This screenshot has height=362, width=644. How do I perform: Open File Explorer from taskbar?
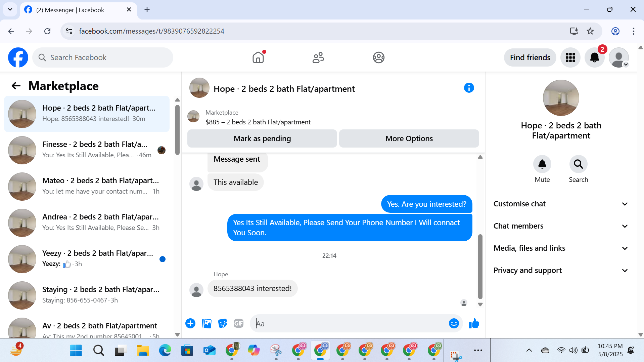tap(143, 351)
